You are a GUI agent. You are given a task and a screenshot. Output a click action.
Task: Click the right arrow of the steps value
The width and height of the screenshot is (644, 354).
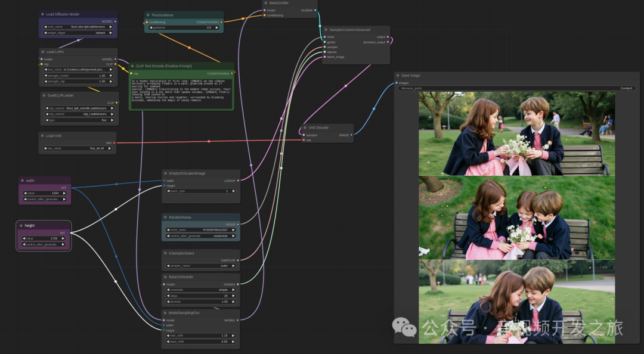click(233, 296)
